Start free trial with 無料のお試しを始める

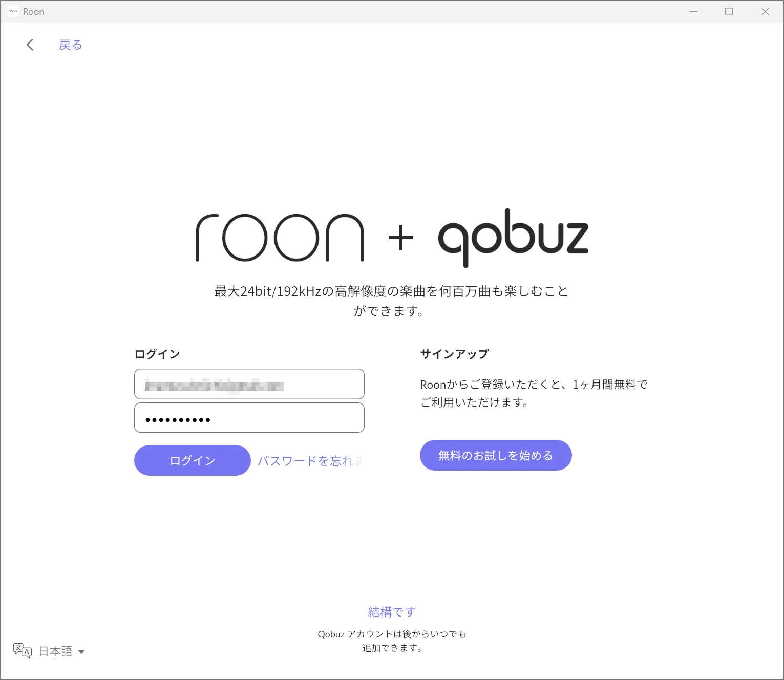click(x=495, y=455)
